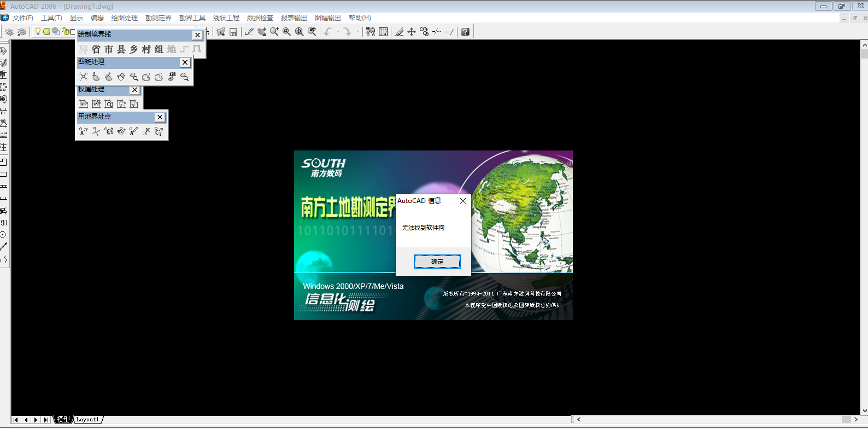
Task: Click the first icon in 图斑处理 toolbar
Action: click(84, 77)
